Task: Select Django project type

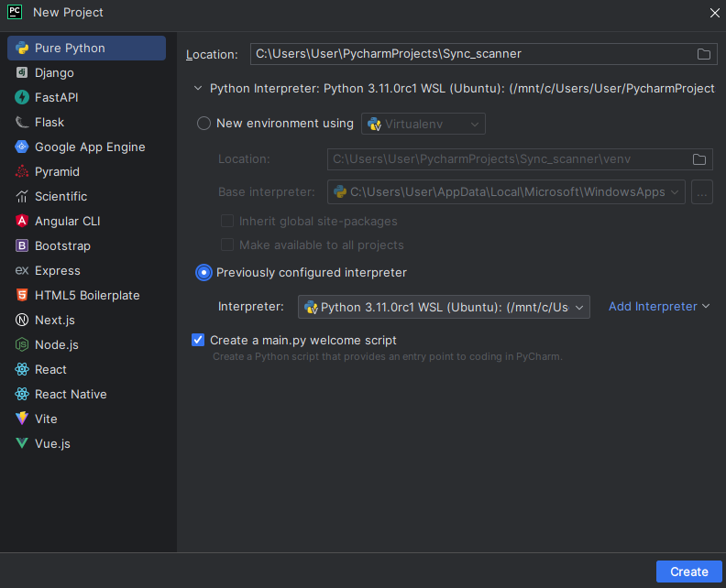Action: click(x=86, y=72)
